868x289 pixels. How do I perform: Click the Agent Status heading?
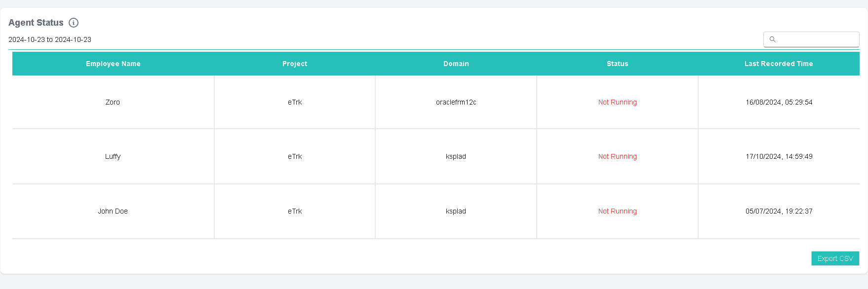tap(36, 23)
